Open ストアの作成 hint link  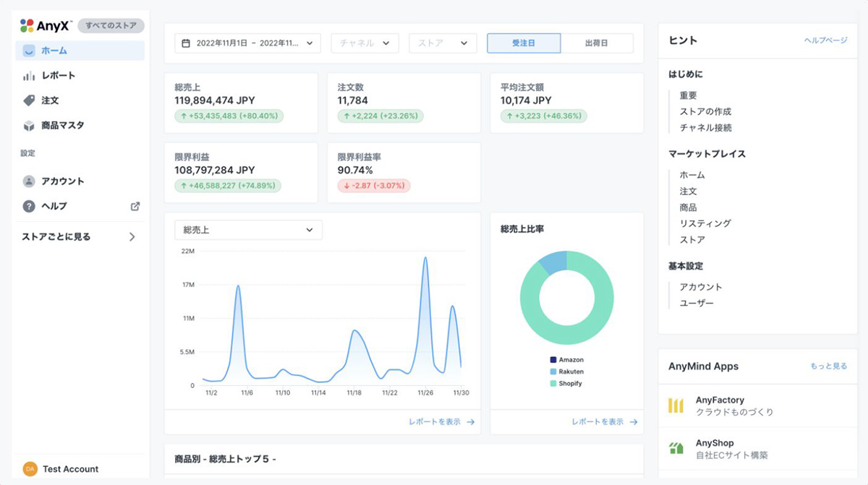coord(705,111)
